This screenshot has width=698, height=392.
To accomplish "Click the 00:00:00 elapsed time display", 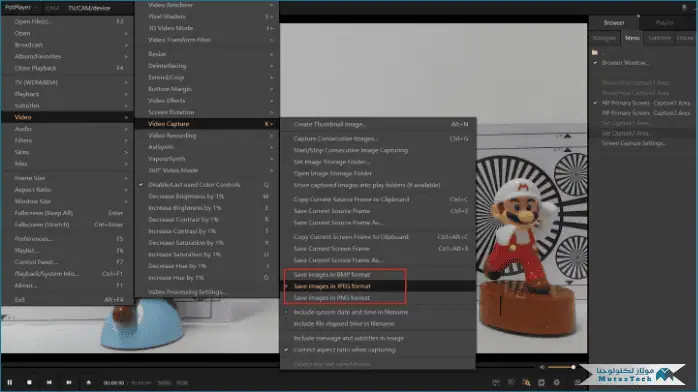I will (x=114, y=383).
